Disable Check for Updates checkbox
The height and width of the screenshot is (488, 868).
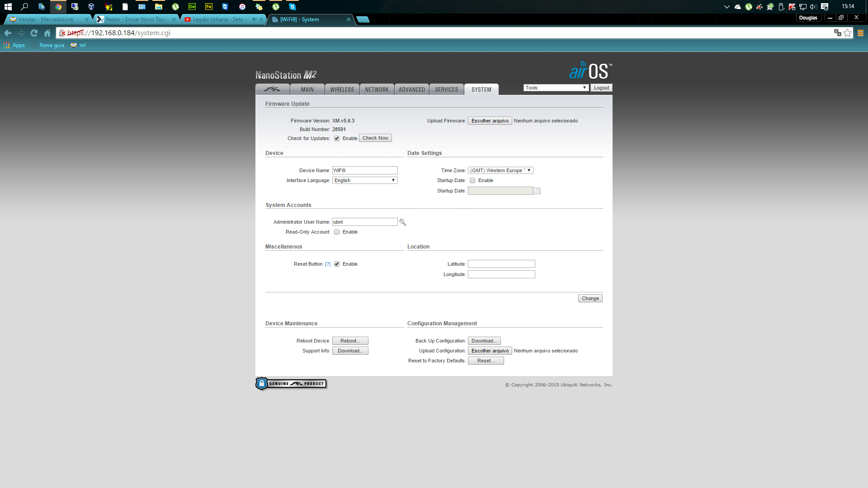(x=337, y=139)
